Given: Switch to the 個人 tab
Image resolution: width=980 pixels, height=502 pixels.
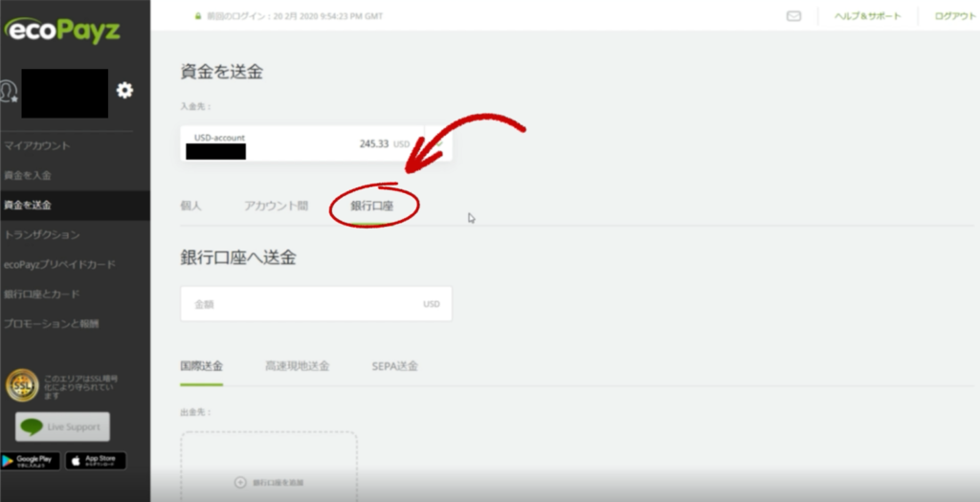Looking at the screenshot, I should point(190,206).
